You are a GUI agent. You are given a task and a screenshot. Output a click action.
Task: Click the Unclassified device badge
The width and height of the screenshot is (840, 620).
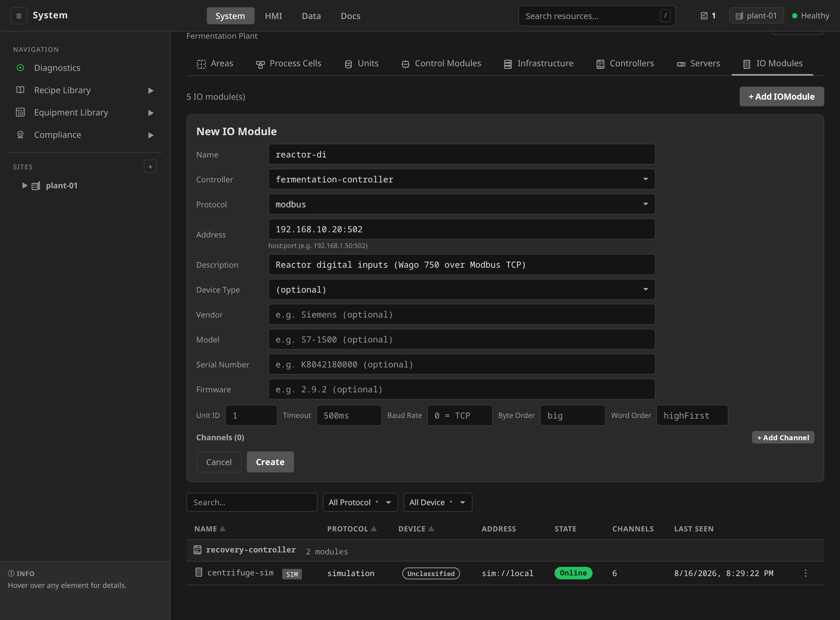[x=431, y=573]
